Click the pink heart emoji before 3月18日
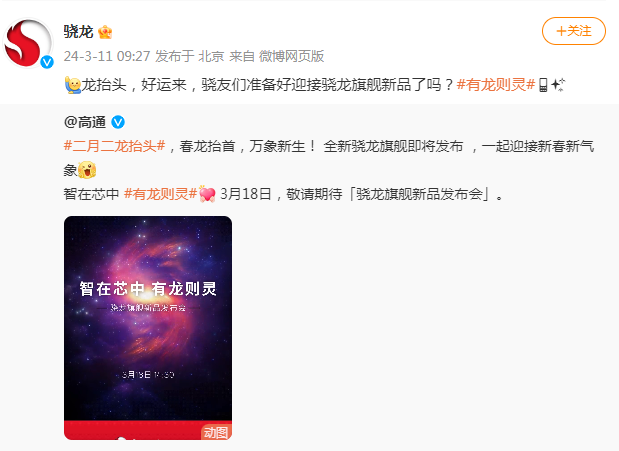This screenshot has height=451, width=619. point(207,194)
